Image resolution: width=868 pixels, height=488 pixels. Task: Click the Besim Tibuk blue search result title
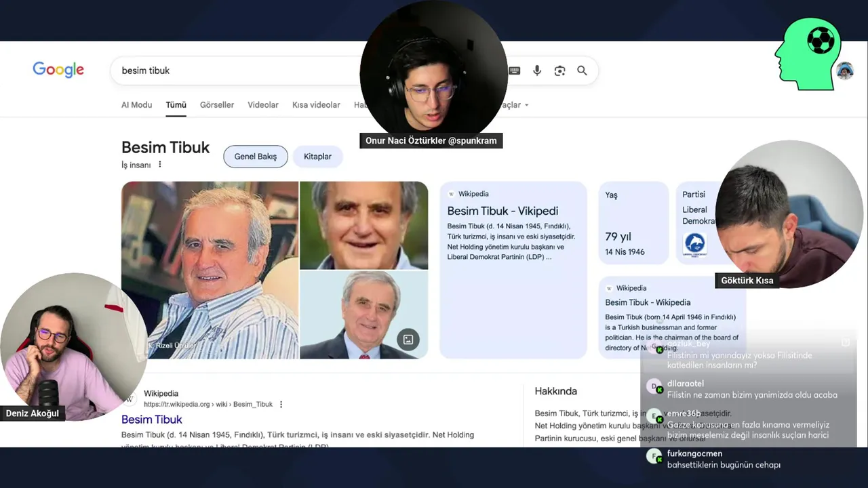(x=152, y=420)
